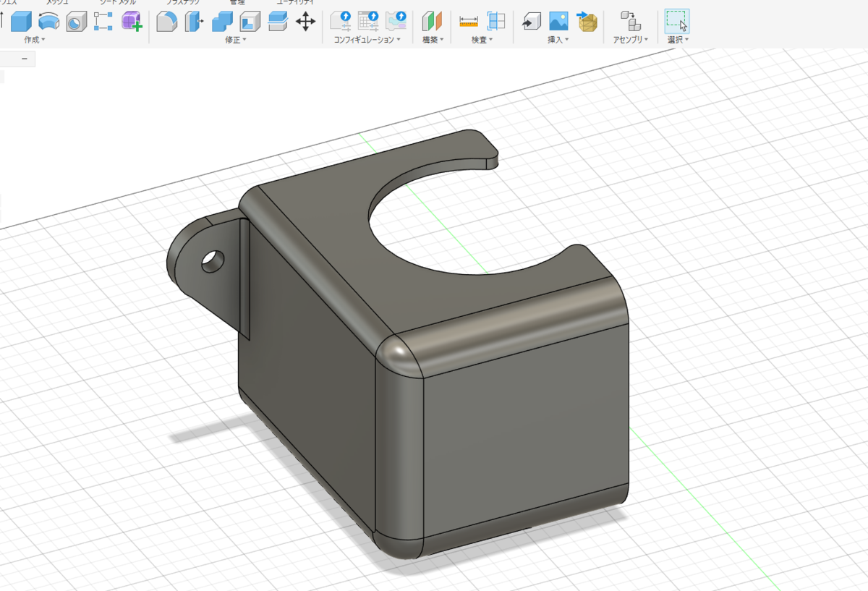This screenshot has width=868, height=591.
Task: Select the Combine bodies icon
Action: pos(222,22)
